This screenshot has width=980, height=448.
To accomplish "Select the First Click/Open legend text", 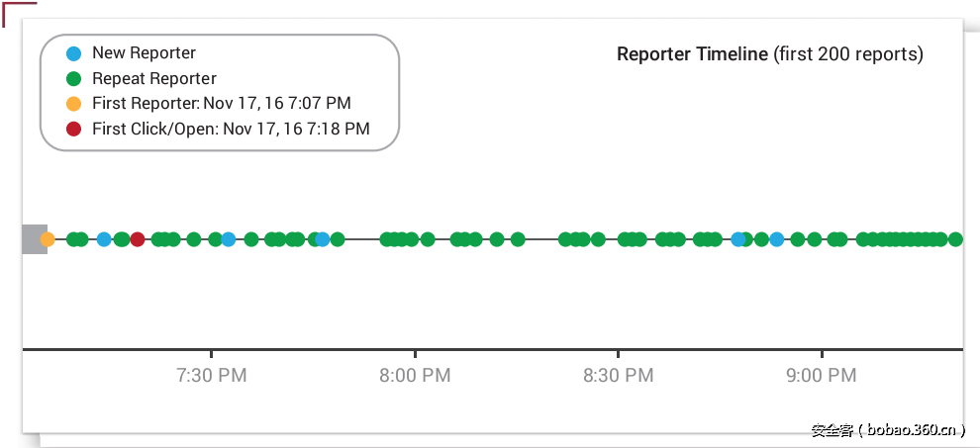I will 231,129.
